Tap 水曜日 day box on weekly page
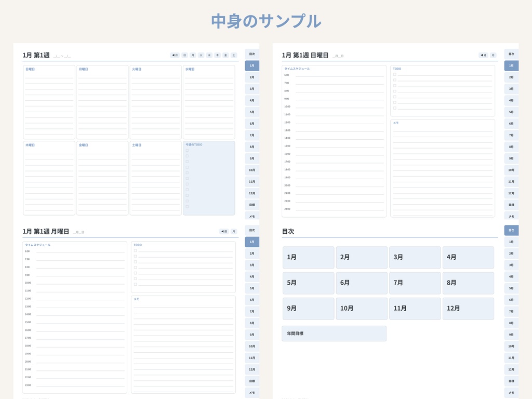 (209, 102)
